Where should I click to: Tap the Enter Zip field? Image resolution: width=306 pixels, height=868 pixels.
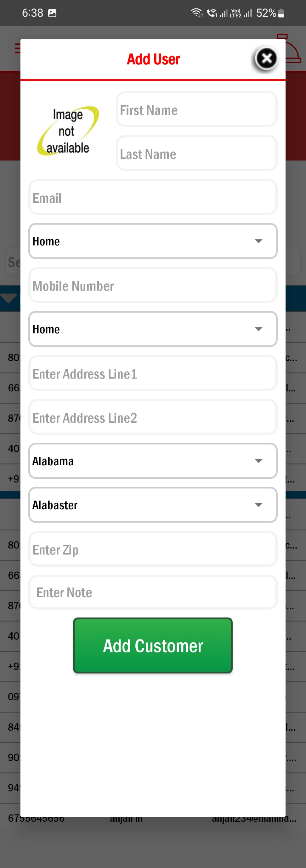pos(153,549)
